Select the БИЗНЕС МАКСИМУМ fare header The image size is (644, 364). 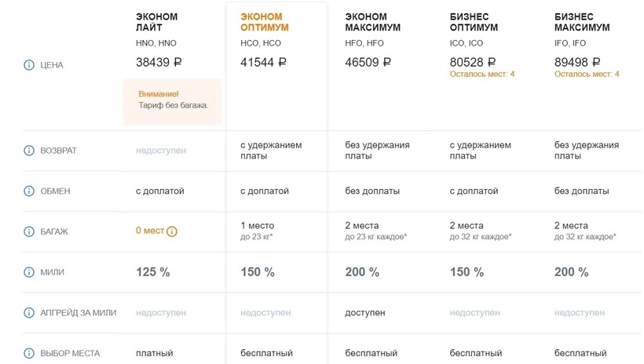(x=582, y=22)
